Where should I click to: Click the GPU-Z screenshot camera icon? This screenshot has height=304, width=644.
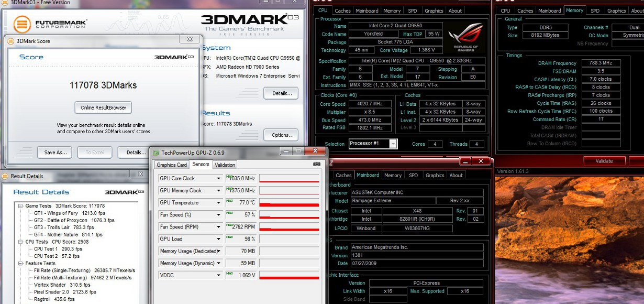click(x=316, y=164)
